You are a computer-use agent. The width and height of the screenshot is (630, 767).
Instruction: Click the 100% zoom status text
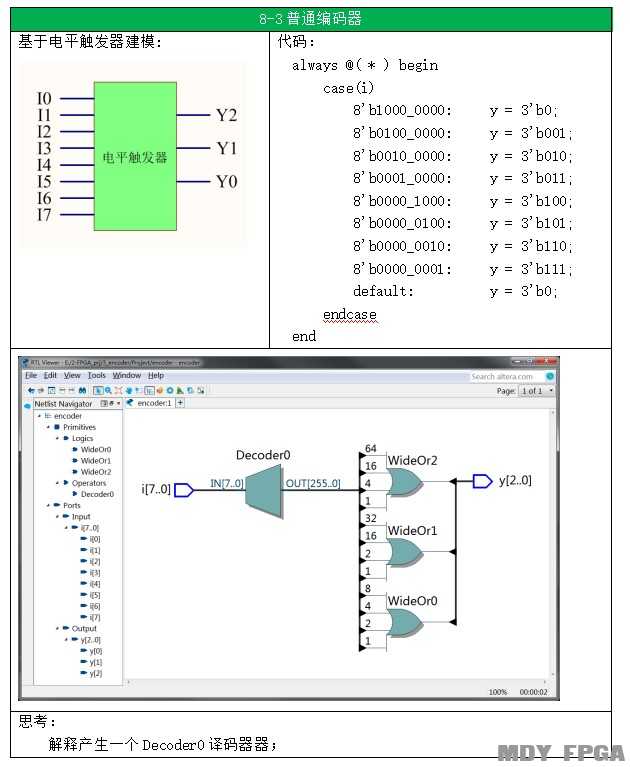click(x=498, y=692)
